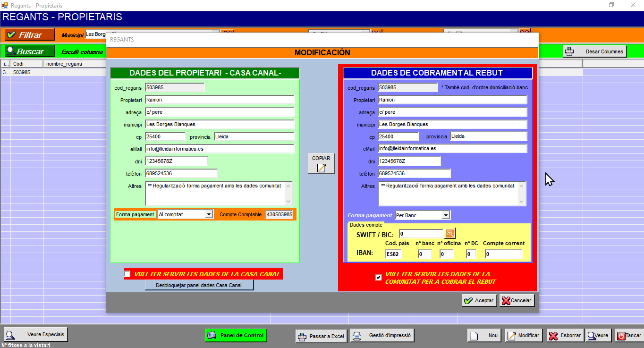Uncheck 'dades de la comunitat per a cobrar el rebut'

(x=378, y=277)
